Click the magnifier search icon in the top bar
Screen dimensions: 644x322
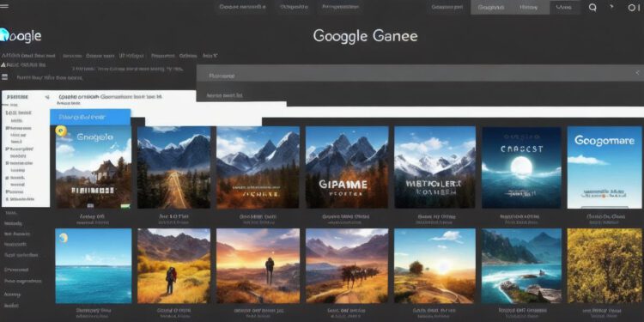tap(592, 8)
